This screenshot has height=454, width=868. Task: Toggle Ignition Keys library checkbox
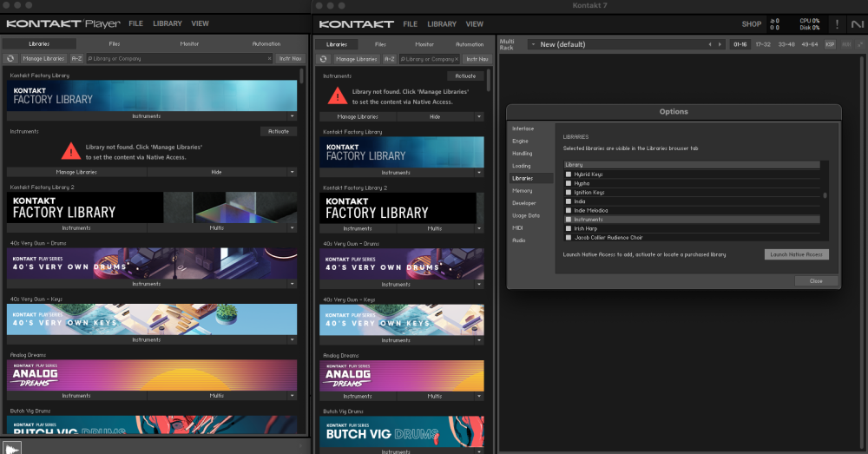[x=568, y=192]
